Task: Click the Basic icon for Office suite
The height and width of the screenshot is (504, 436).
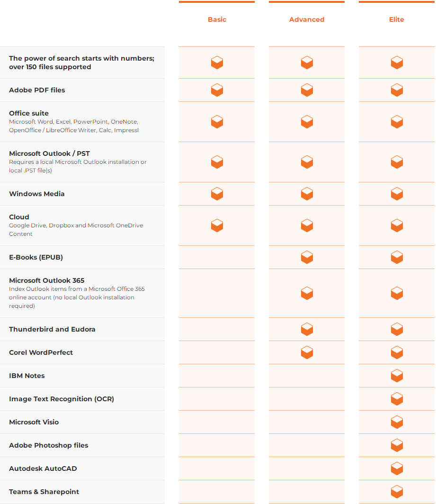Action: coord(217,122)
